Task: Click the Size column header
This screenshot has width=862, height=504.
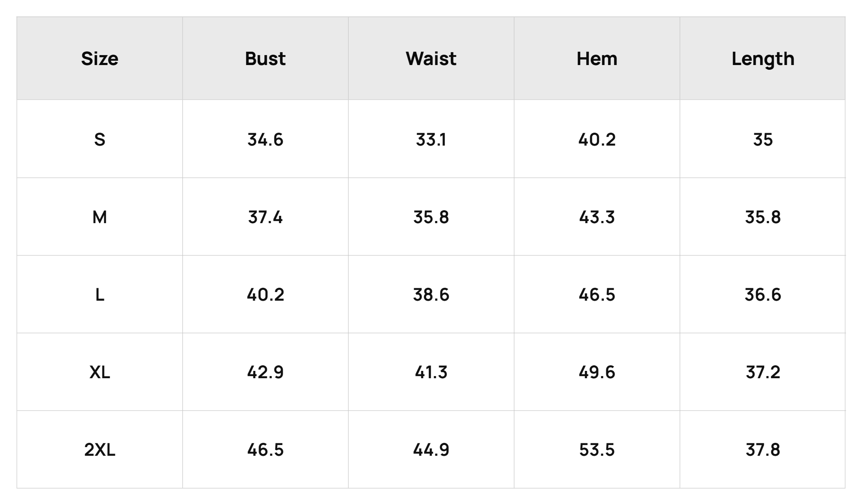Action: tap(100, 59)
